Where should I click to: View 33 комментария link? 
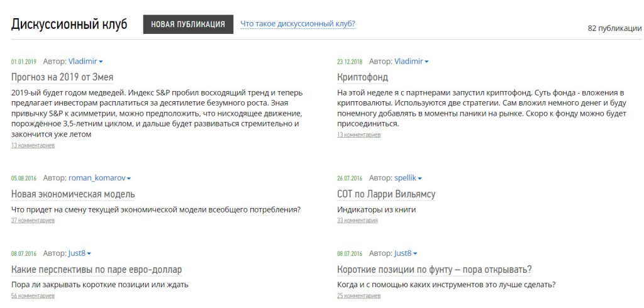357,221
